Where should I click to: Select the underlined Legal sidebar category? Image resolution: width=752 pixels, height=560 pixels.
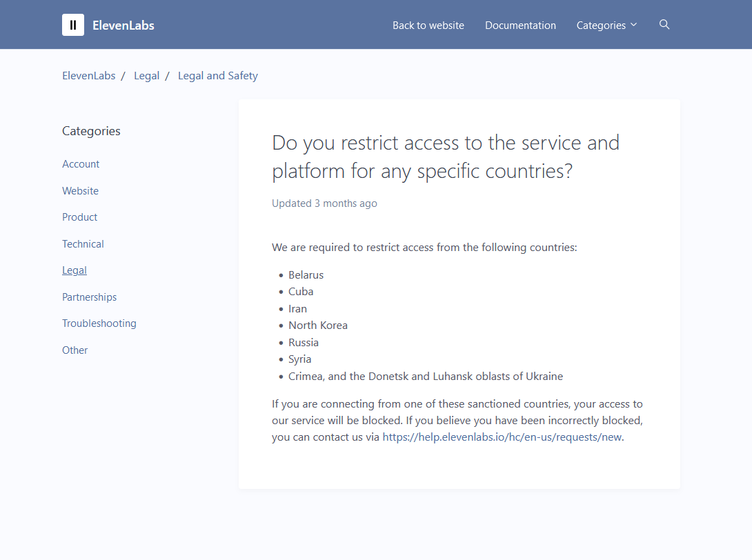pos(75,270)
